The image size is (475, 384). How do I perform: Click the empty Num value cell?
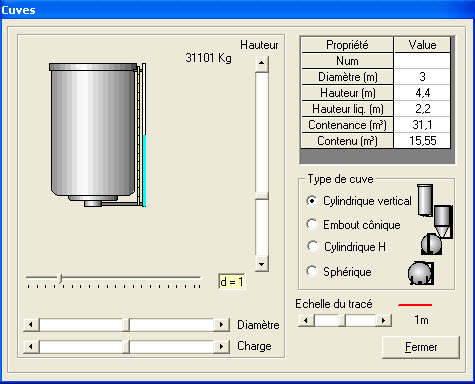422,61
